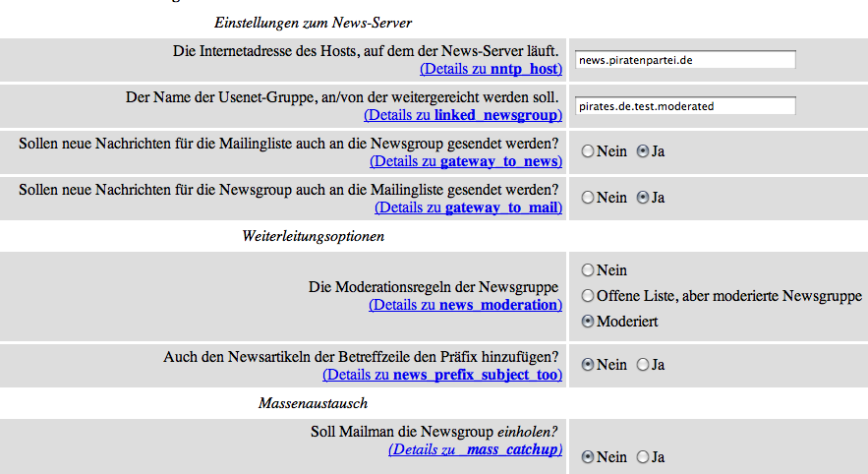Select Nein for Mailman newsgroup catchup
This screenshot has width=868, height=474.
tap(588, 457)
